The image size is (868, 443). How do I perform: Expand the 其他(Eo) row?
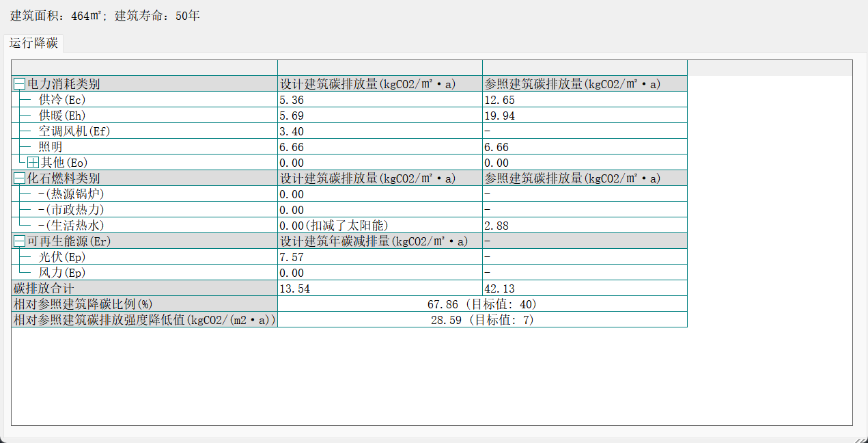33,163
